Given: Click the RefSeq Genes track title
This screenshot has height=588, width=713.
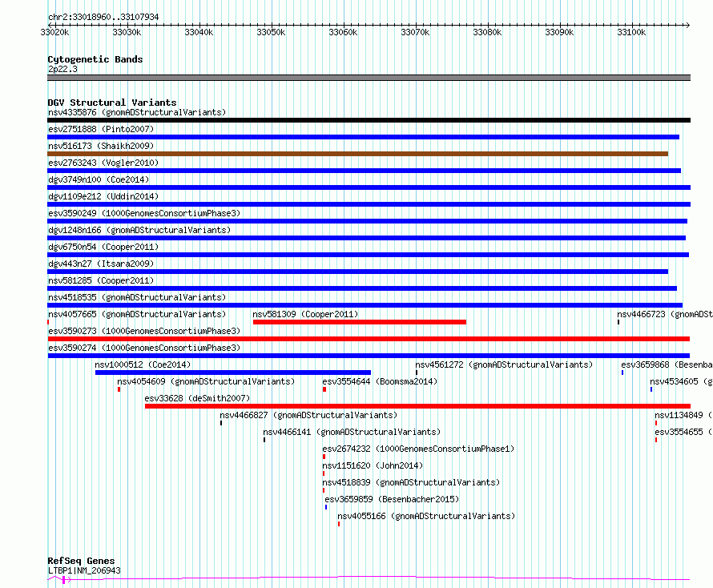Looking at the screenshot, I should tap(82, 561).
